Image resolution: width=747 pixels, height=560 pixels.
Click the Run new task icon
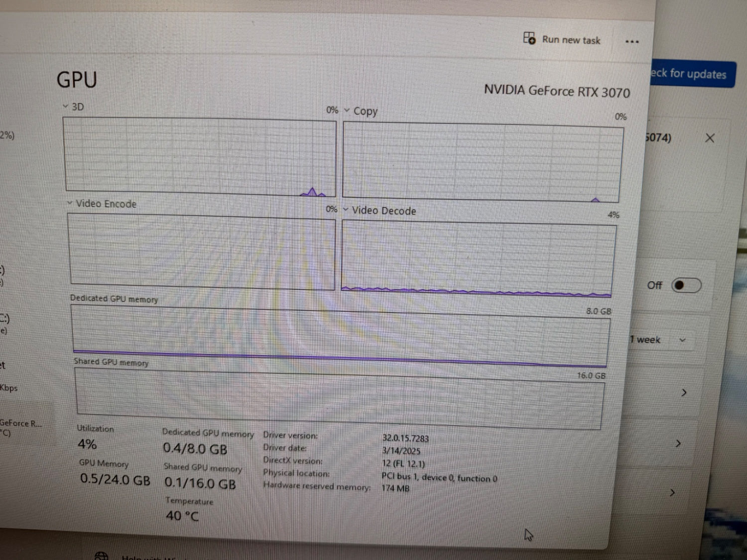point(529,38)
